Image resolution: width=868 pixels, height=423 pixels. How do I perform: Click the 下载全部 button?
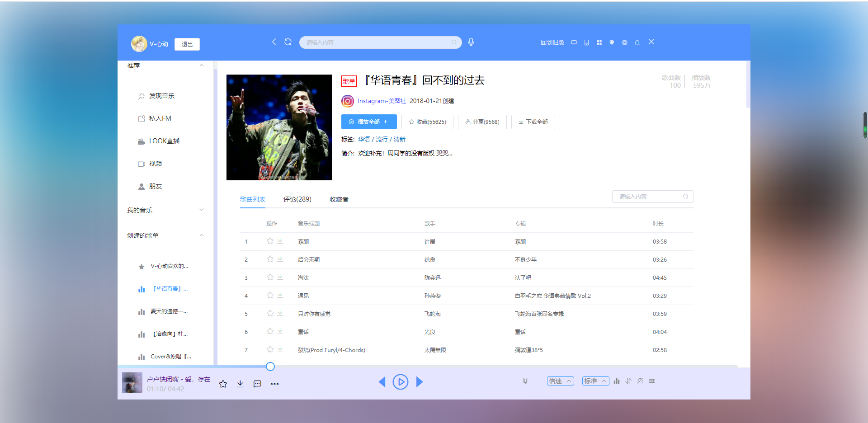533,122
